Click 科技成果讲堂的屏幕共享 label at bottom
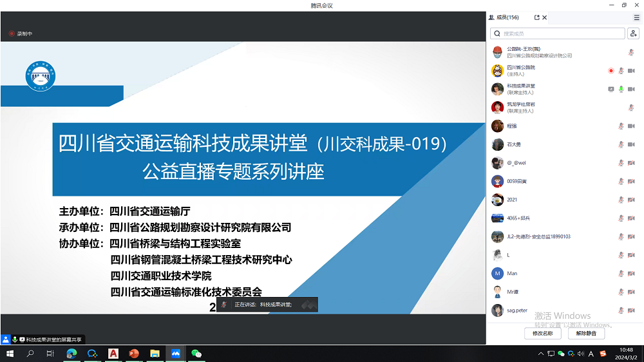Viewport: 644px width, 362px height. [x=54, y=340]
